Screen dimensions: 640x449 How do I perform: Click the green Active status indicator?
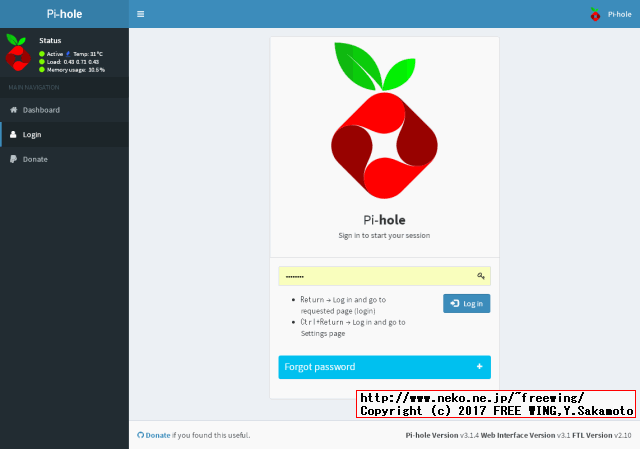pyautogui.click(x=42, y=54)
